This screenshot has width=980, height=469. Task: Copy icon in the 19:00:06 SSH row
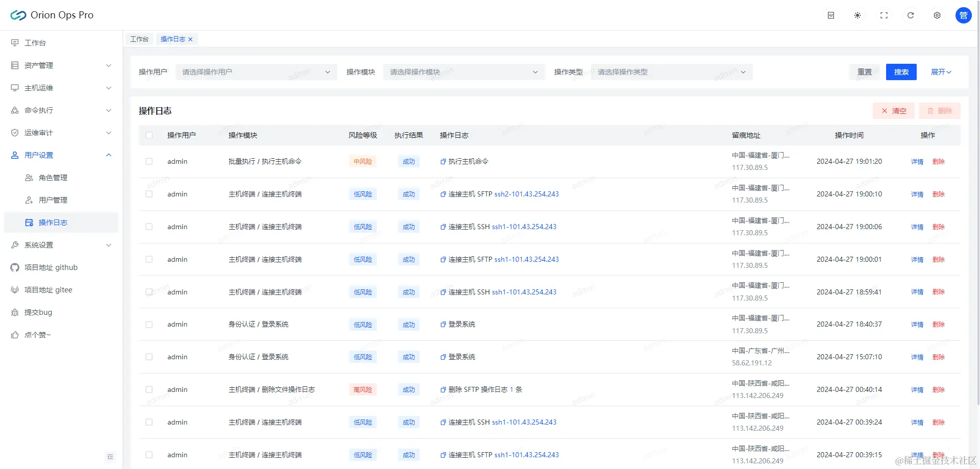(443, 227)
